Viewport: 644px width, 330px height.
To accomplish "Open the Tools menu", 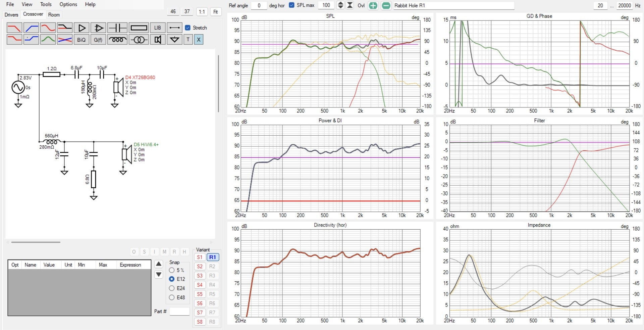I will coord(46,4).
